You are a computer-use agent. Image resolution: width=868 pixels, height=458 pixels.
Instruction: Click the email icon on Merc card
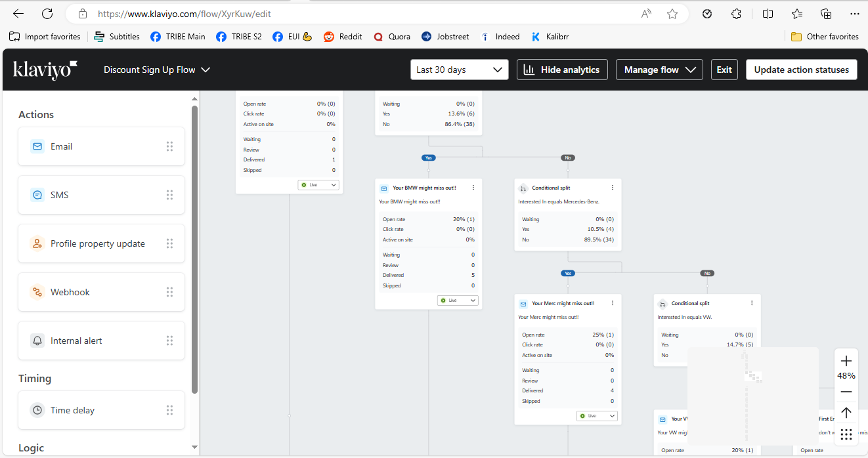pos(523,304)
